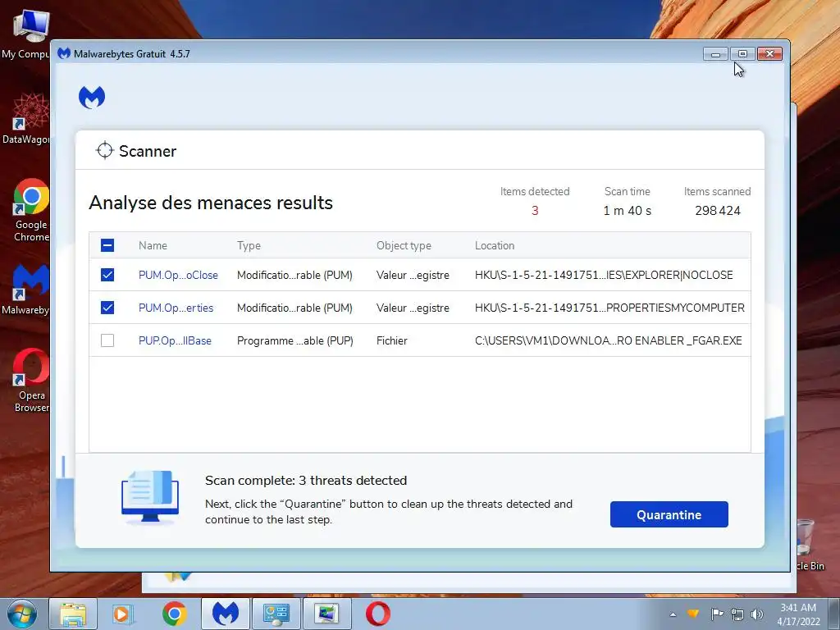Check the PUP.Op...llBase threat checkbox
Screen dimensions: 840x630
point(107,340)
